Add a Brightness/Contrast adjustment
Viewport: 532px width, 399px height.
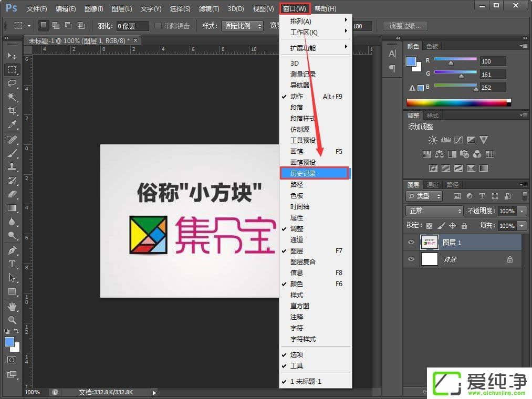432,140
